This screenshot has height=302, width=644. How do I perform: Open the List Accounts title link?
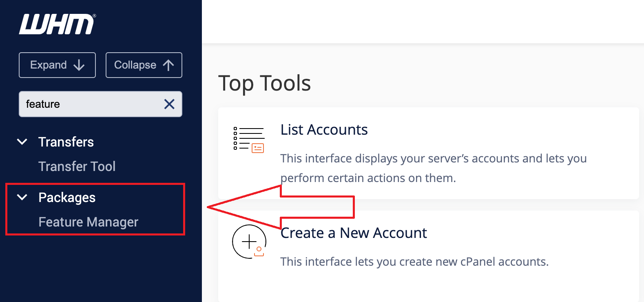[324, 130]
